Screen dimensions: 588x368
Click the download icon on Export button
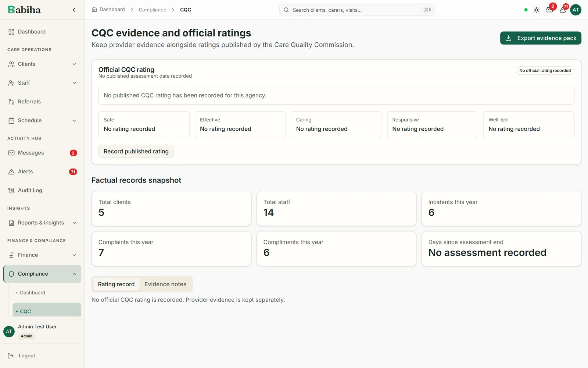pos(509,38)
